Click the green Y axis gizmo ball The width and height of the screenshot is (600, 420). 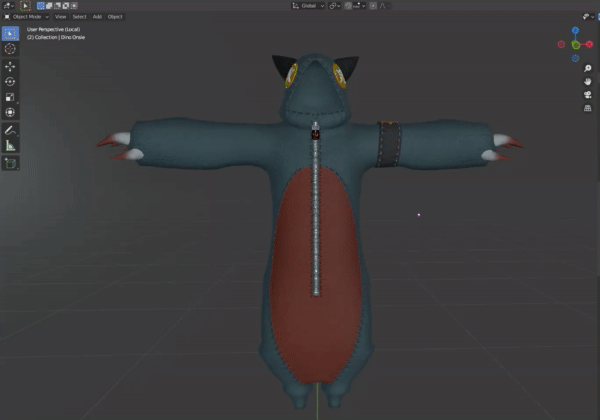(x=576, y=45)
